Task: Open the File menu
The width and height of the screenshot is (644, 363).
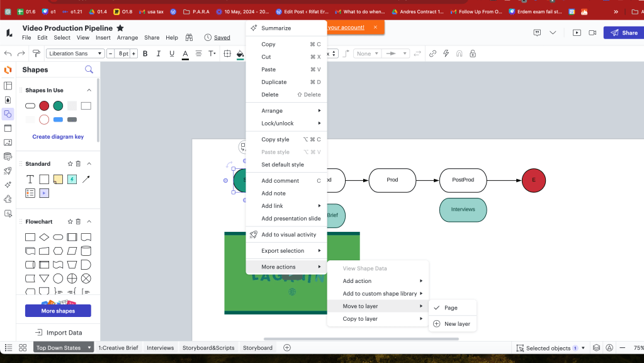Action: 26,37
